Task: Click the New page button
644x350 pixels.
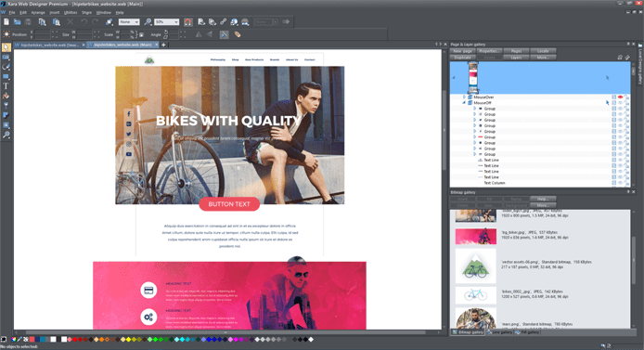Action: point(462,51)
